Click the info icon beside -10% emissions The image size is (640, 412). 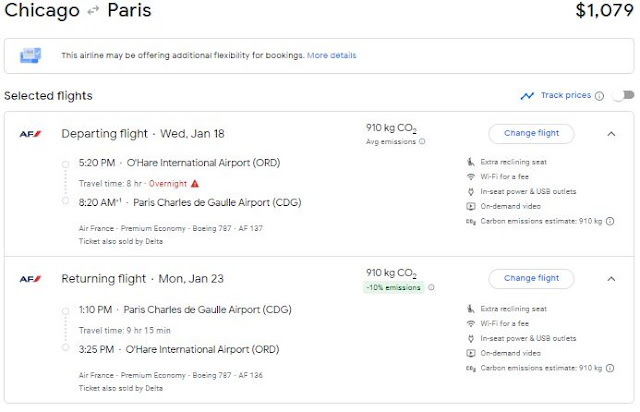click(x=431, y=287)
